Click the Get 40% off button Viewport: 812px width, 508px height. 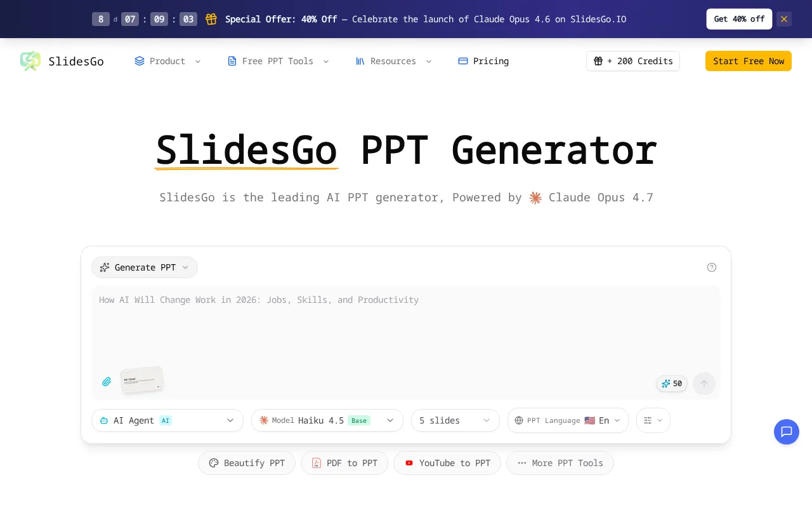point(739,19)
